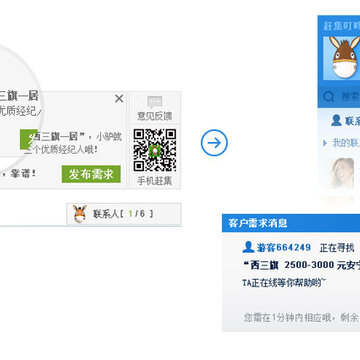
Task: Click the 西三旗 2500-3000 元 demand text
Action: pyautogui.click(x=301, y=265)
